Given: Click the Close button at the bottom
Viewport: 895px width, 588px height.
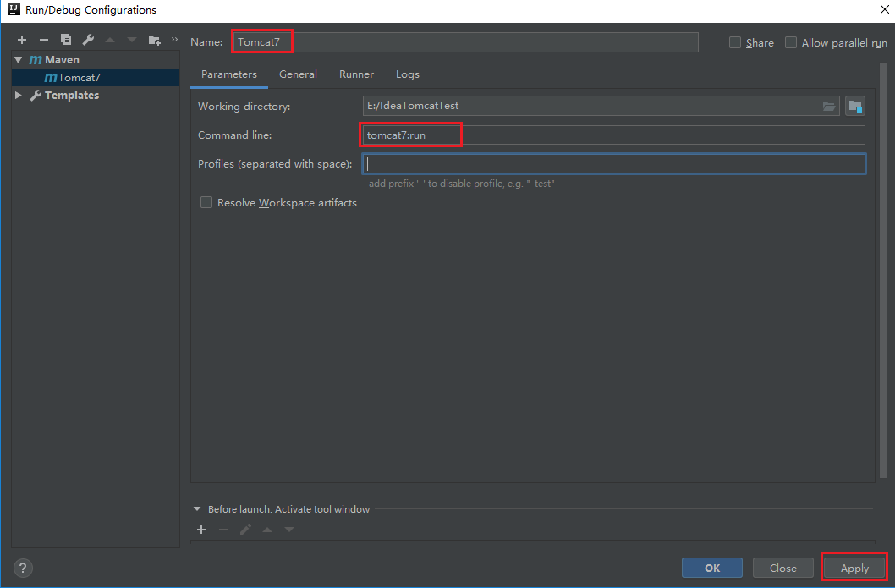Looking at the screenshot, I should click(x=782, y=568).
